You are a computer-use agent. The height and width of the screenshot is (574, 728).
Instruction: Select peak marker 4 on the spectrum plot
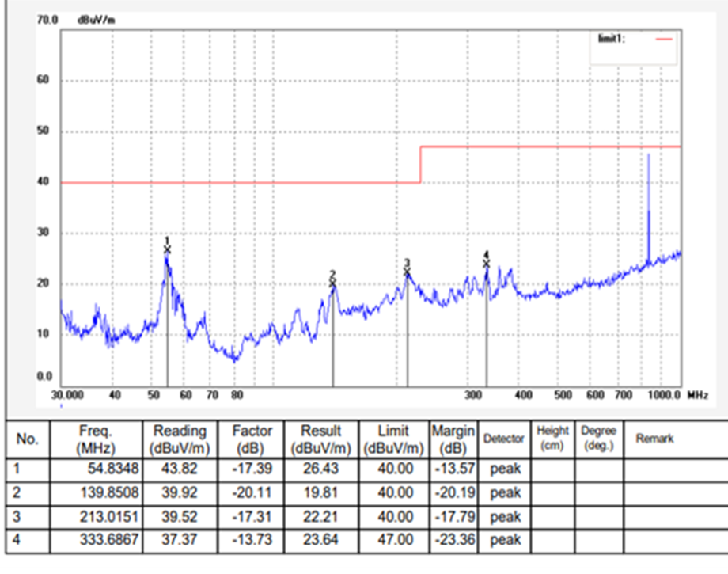(x=486, y=264)
